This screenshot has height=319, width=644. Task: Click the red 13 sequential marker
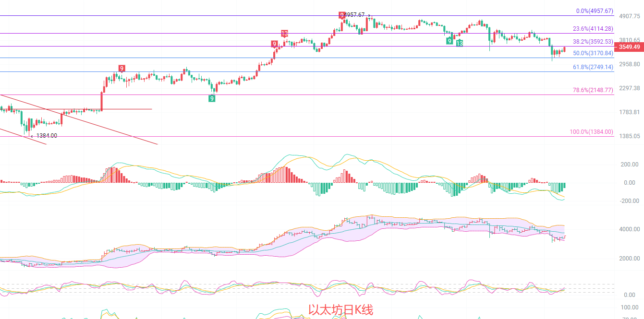[284, 34]
